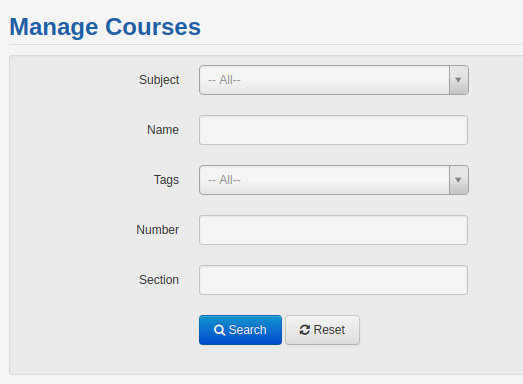
Task: Click the Number field label
Action: tap(157, 230)
